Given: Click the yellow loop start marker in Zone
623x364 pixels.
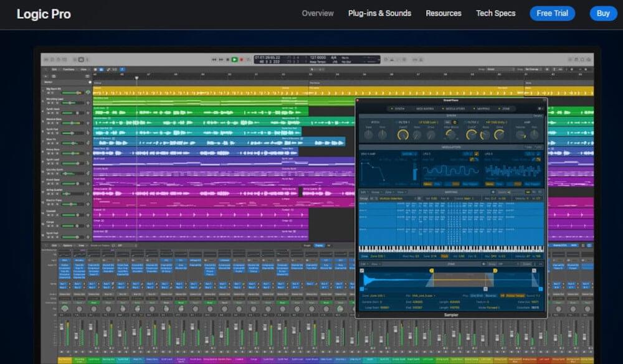Looking at the screenshot, I should click(432, 270).
